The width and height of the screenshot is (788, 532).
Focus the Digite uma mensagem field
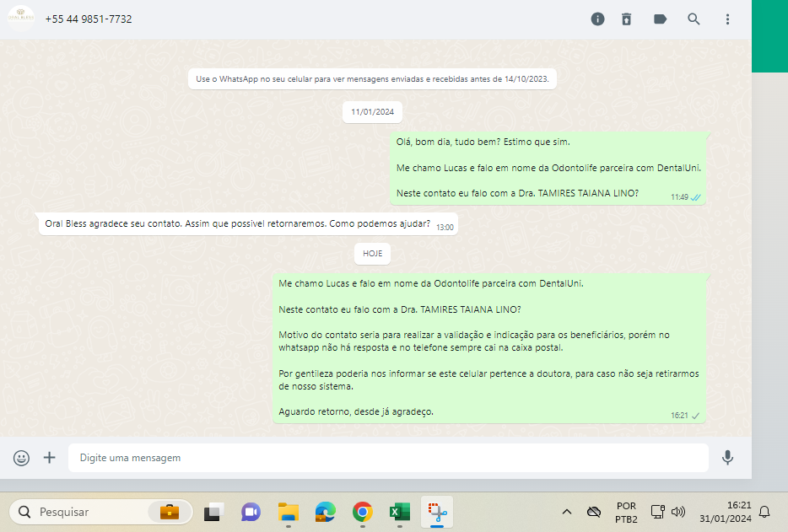388,458
